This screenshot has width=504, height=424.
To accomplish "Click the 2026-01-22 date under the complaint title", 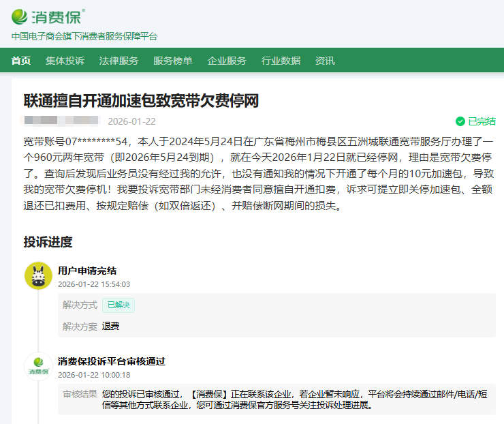I will 131,121.
